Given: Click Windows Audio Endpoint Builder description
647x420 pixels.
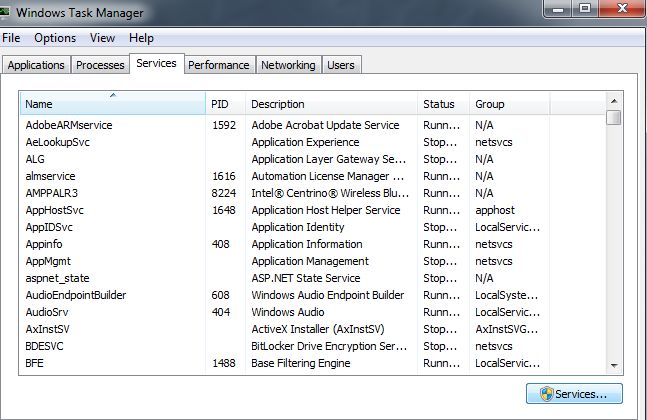Looking at the screenshot, I should pyautogui.click(x=328, y=295).
